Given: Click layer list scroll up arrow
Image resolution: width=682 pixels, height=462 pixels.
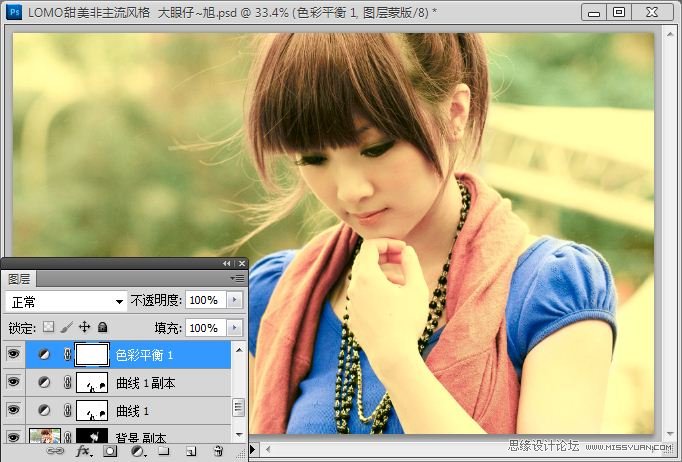Looking at the screenshot, I should (239, 349).
